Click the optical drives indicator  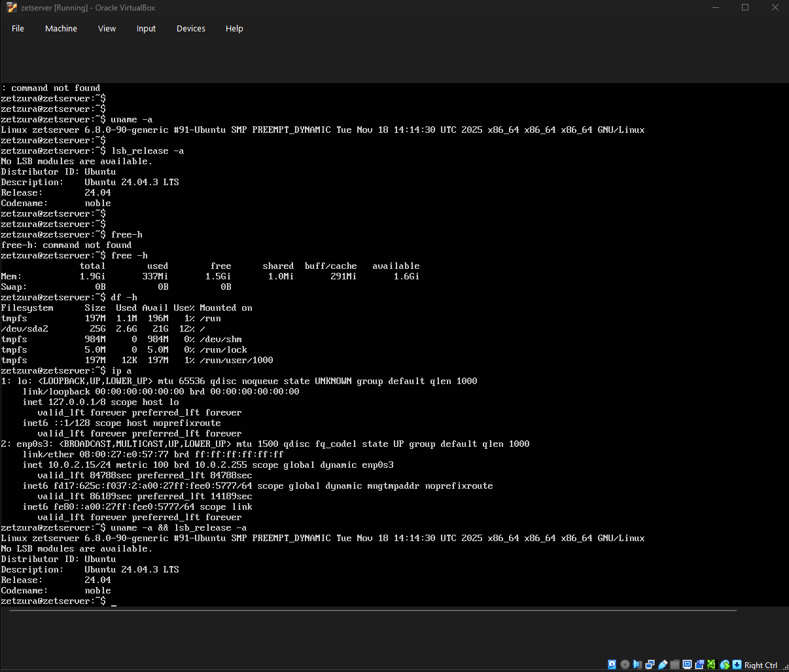[x=625, y=664]
